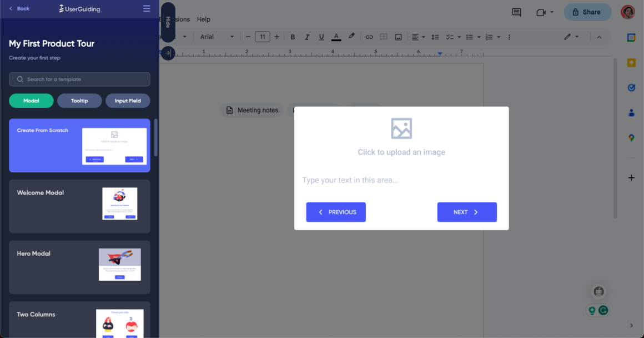Enable the Input Field template filter
644x338 pixels.
pyautogui.click(x=128, y=101)
